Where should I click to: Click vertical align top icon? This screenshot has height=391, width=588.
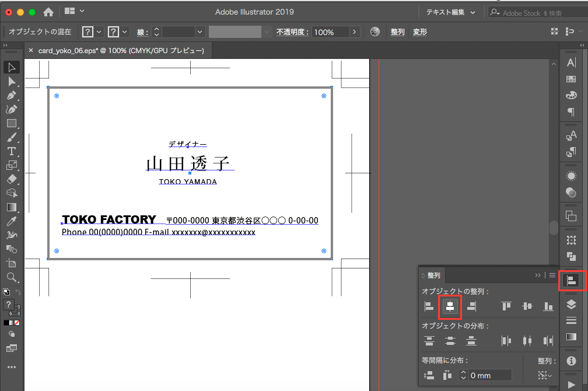coord(506,306)
